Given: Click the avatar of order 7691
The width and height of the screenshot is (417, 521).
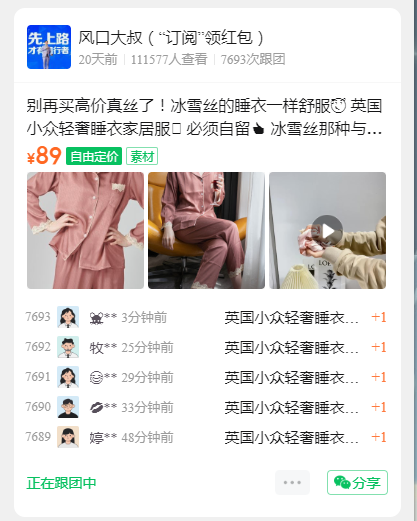Looking at the screenshot, I should tap(68, 377).
